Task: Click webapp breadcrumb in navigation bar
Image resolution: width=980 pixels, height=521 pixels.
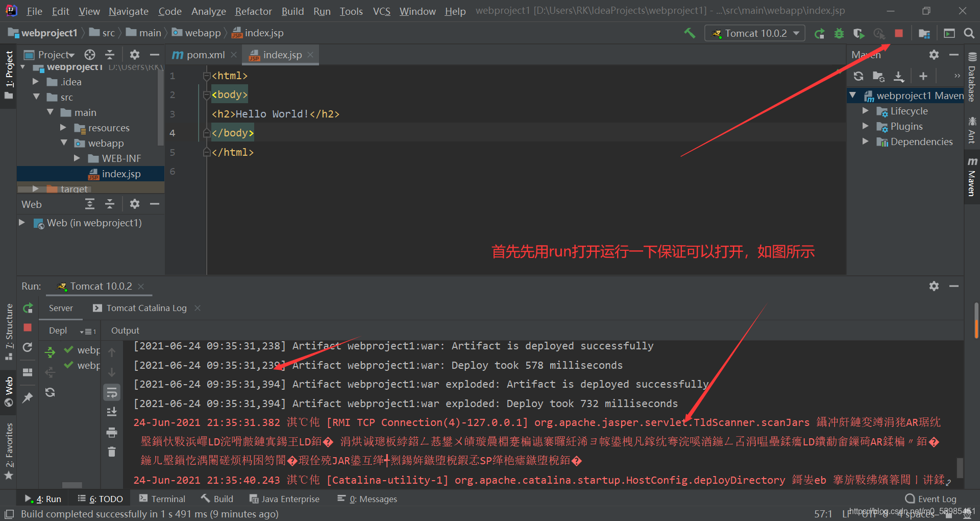Action: [x=197, y=33]
